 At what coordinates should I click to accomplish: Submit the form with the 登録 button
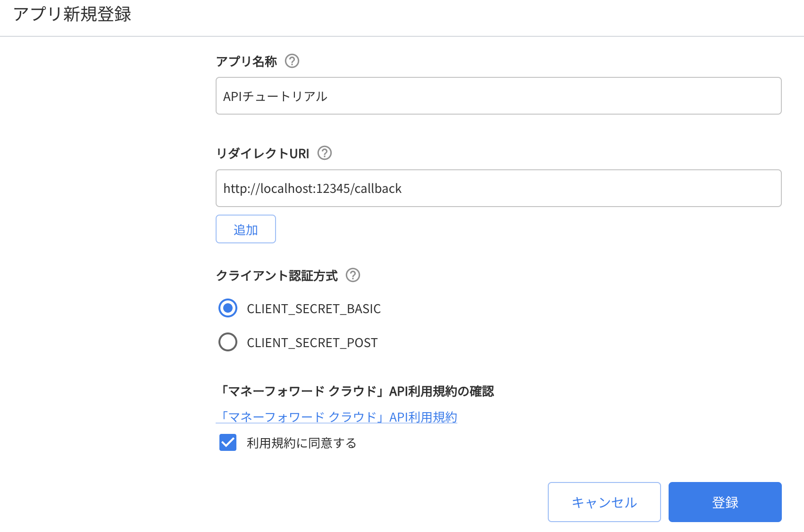725,502
